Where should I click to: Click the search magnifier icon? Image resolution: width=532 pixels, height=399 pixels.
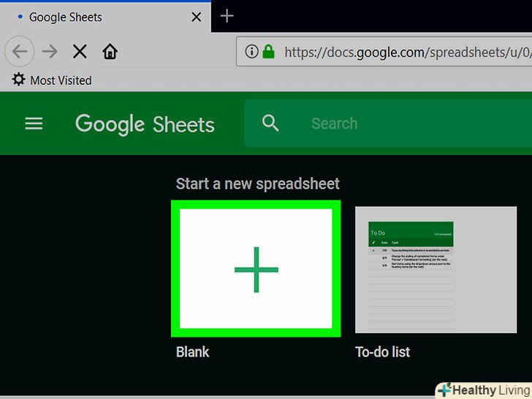[270, 123]
